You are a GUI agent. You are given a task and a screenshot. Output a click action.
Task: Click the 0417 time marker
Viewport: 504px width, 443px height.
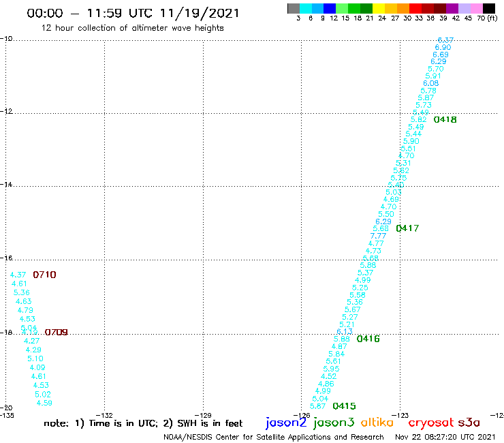(407, 228)
